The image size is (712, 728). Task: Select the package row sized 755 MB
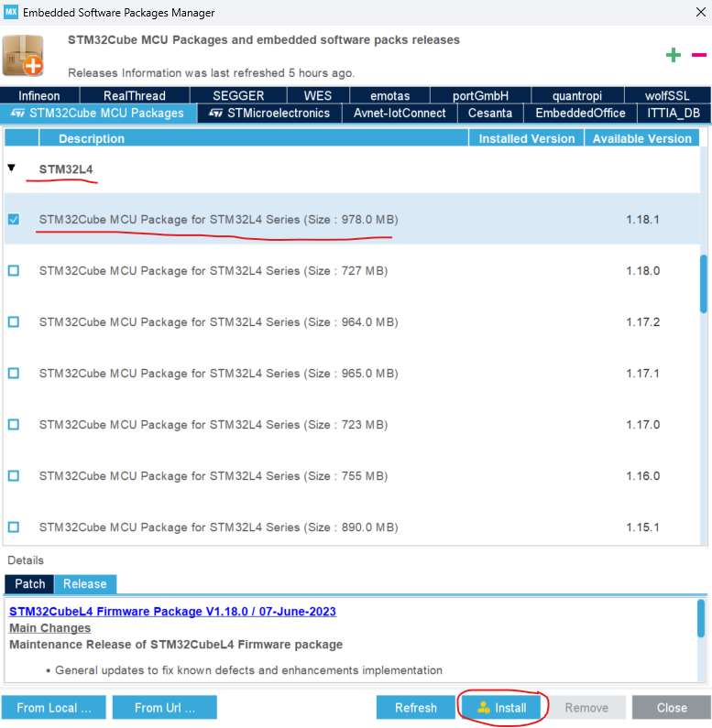click(x=352, y=476)
